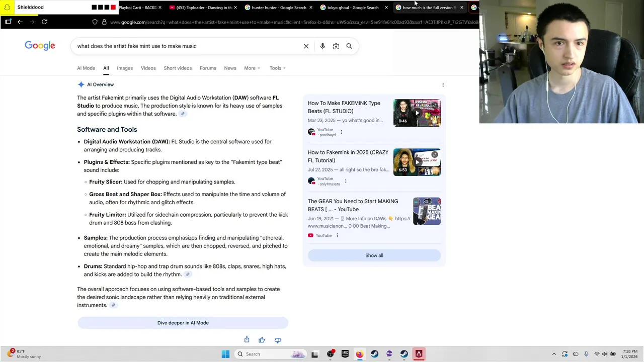Open Firefox from the taskbar
Image resolution: width=644 pixels, height=362 pixels.
click(359, 354)
